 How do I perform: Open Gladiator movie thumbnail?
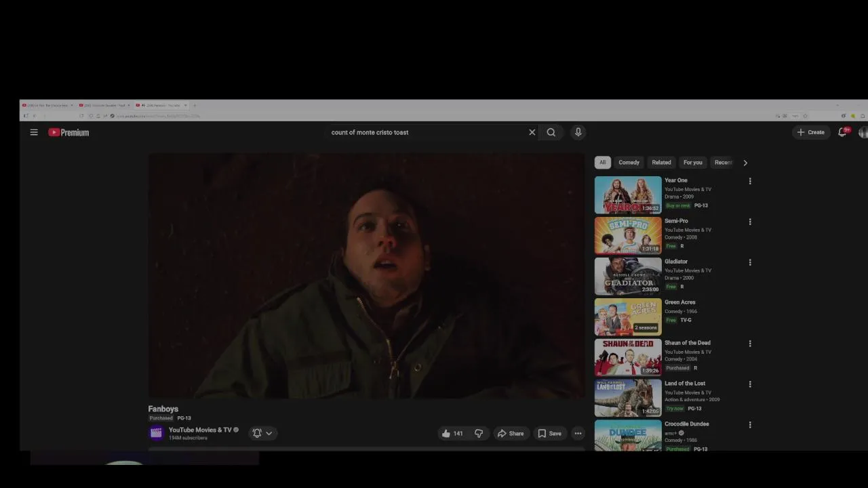click(628, 276)
